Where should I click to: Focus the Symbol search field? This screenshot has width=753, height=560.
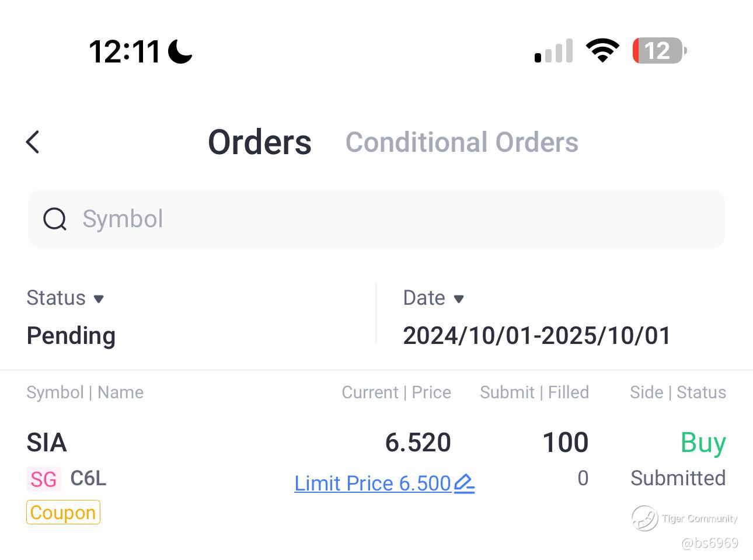pyautogui.click(x=385, y=219)
